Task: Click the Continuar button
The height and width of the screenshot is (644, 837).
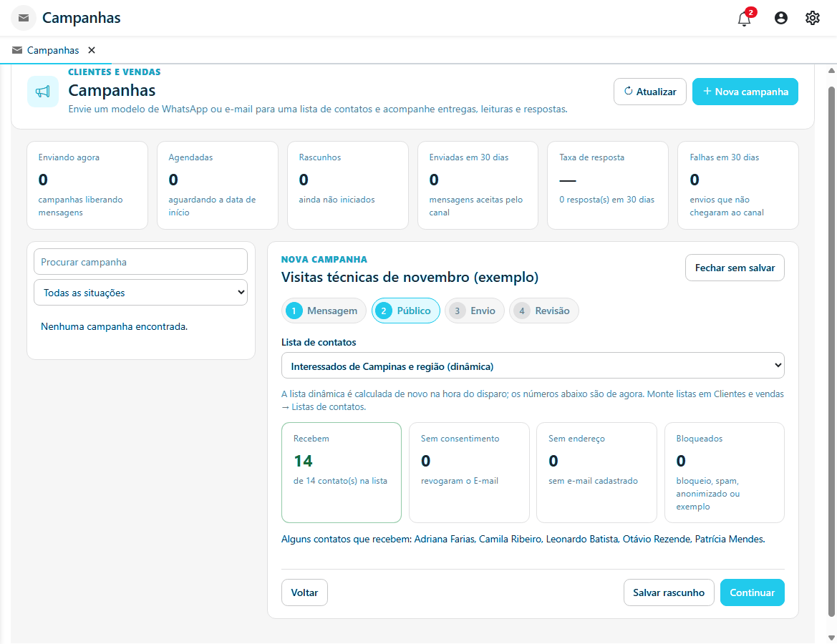Action: click(752, 592)
